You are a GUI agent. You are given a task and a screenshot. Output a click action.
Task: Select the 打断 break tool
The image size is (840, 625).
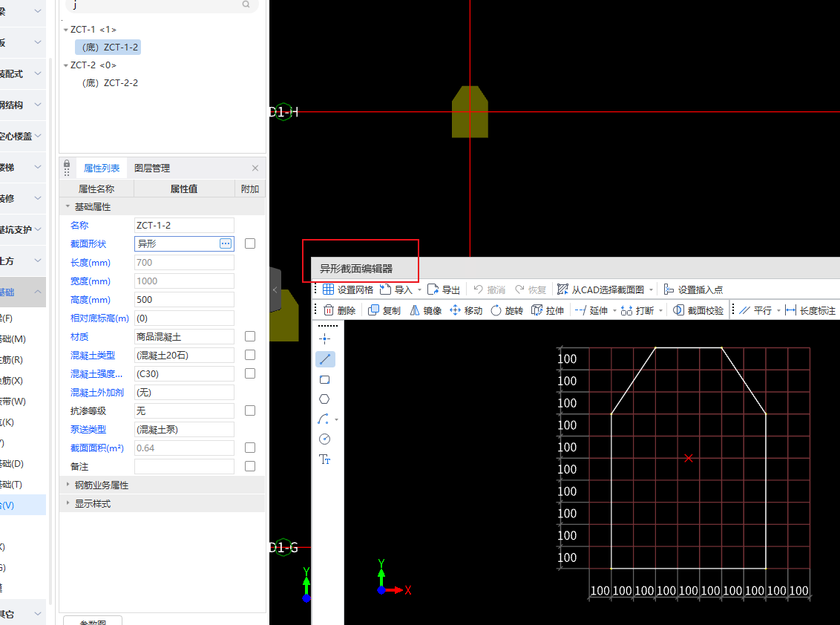(637, 310)
